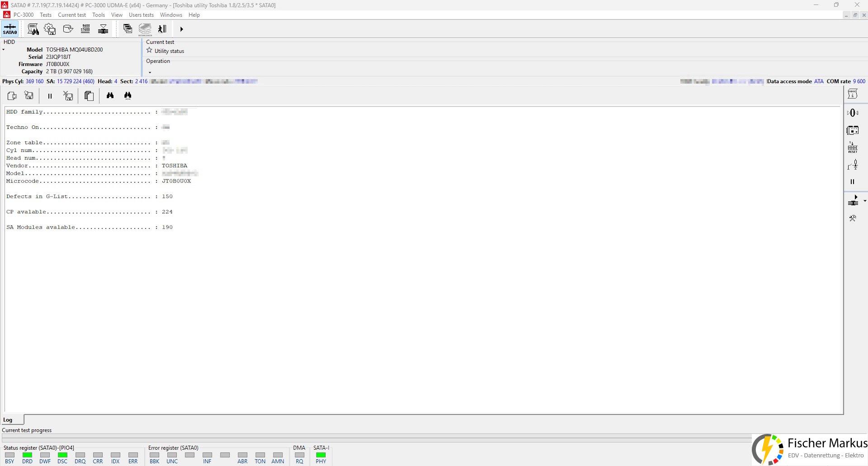Toggle the Utility status star
This screenshot has width=868, height=466.
tap(149, 51)
